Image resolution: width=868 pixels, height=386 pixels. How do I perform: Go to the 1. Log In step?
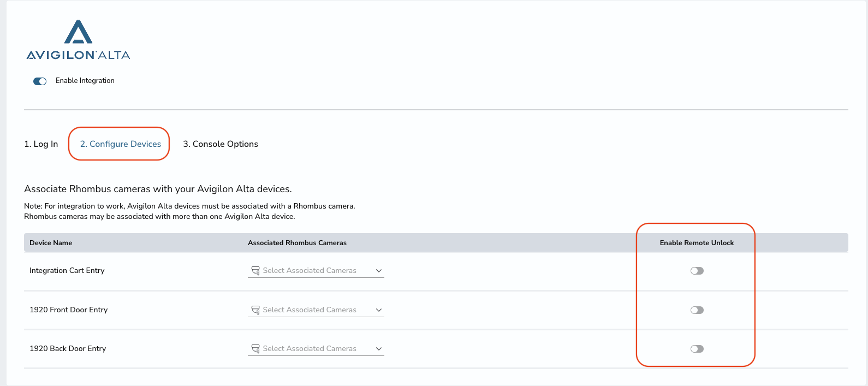click(x=41, y=144)
